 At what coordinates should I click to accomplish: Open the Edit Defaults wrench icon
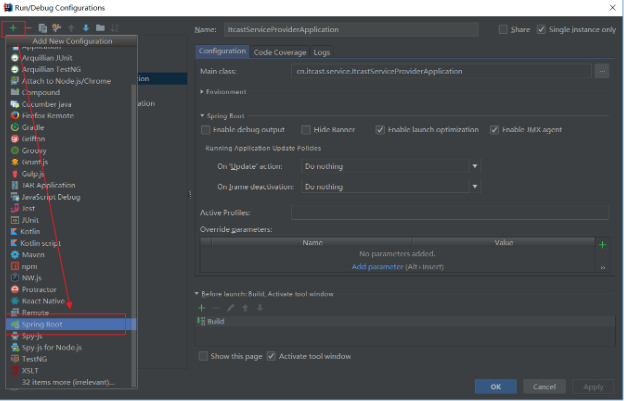point(57,28)
